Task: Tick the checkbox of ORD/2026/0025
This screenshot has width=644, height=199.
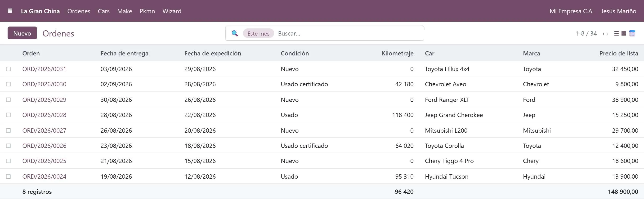Action: point(9,161)
